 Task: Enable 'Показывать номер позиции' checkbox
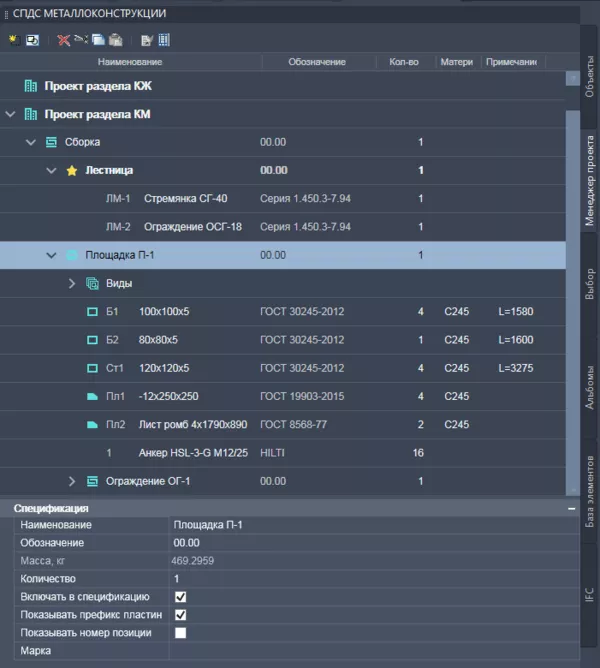[181, 633]
